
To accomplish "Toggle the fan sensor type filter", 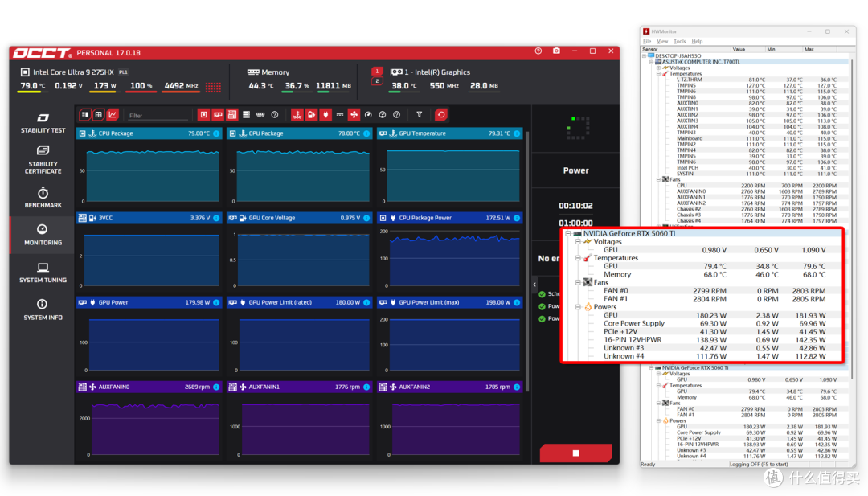I will pos(354,115).
